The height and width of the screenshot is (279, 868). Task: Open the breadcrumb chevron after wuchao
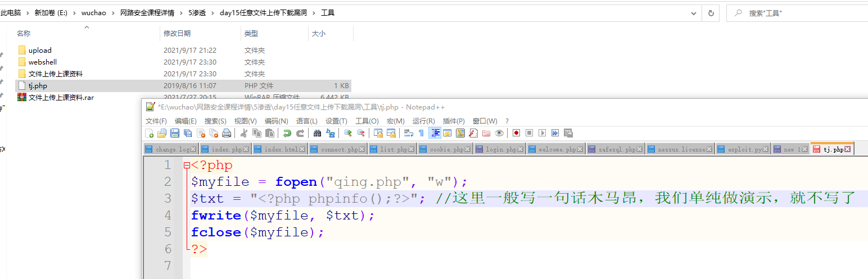point(114,12)
